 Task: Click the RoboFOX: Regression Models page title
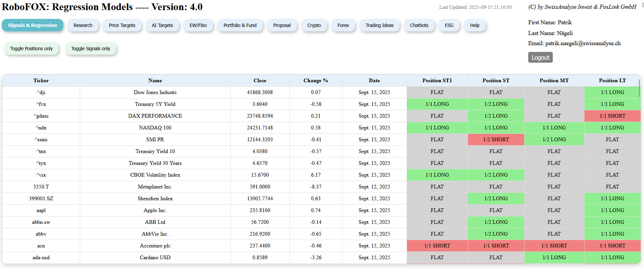tap(102, 7)
